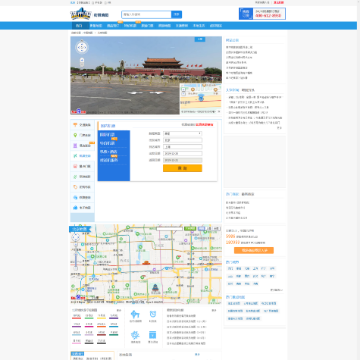The height and width of the screenshot is (360, 360).
Task: Click the departure city input field
Action: click(183, 140)
